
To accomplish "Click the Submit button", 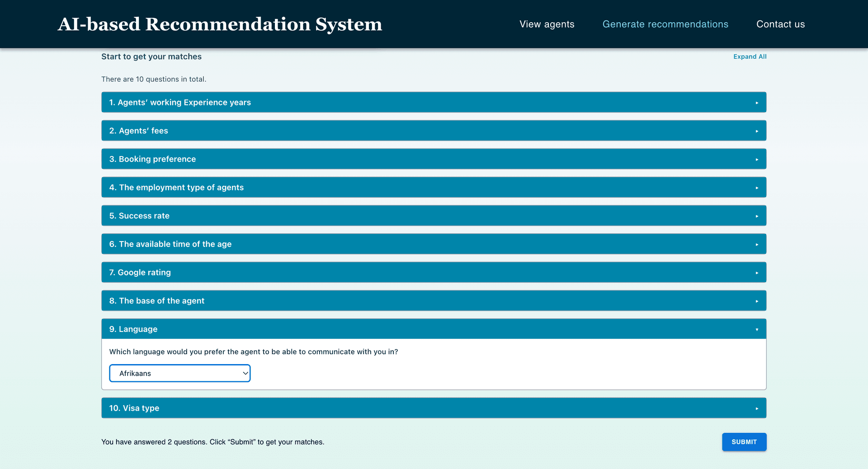I will tap(744, 442).
